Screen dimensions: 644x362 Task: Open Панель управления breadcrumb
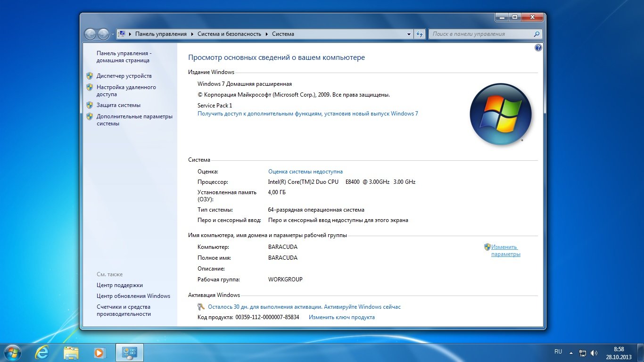(x=161, y=34)
